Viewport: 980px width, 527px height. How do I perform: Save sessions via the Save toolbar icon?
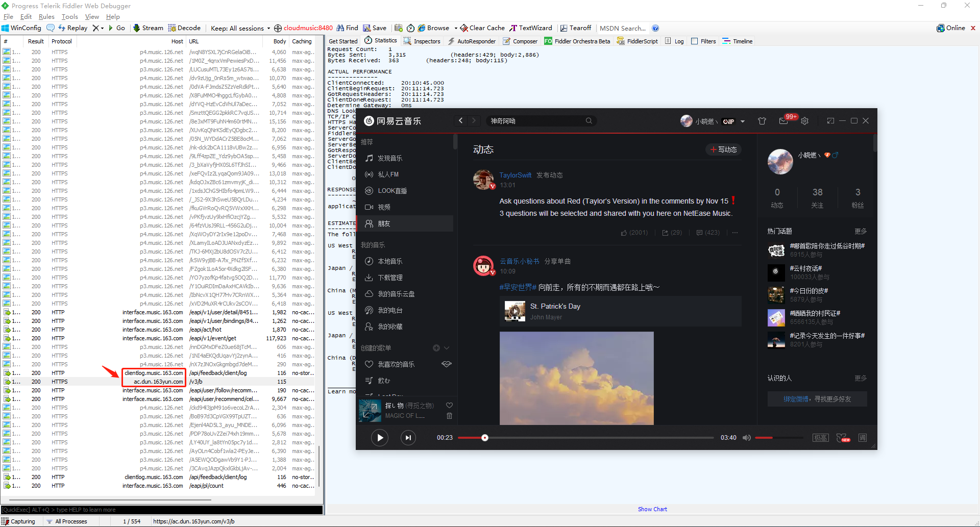pyautogui.click(x=375, y=28)
